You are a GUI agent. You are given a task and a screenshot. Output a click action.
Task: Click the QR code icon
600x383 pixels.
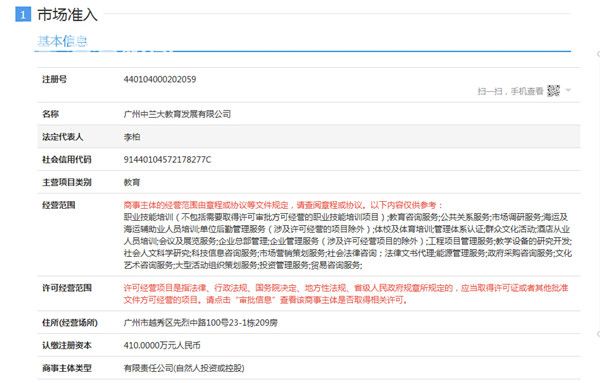(553, 91)
